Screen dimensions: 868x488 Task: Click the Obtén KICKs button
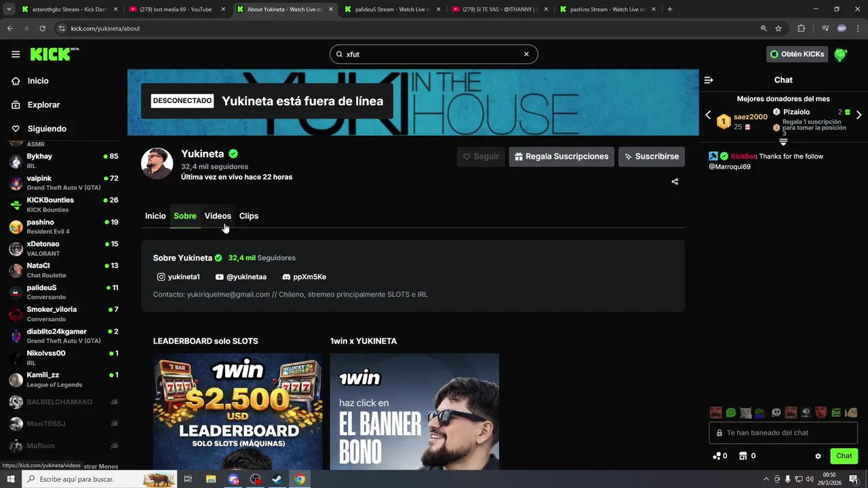[x=797, y=54]
